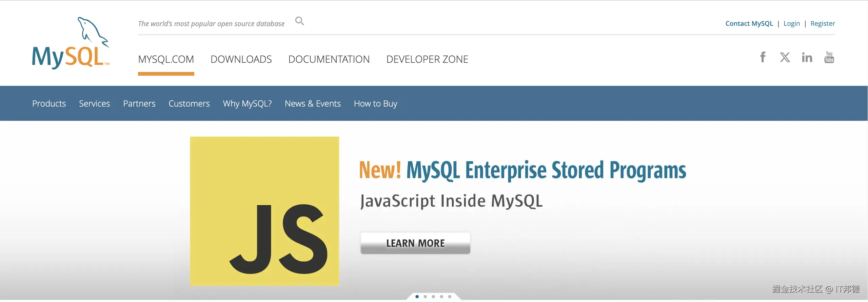Open the YouTube social icon

829,57
